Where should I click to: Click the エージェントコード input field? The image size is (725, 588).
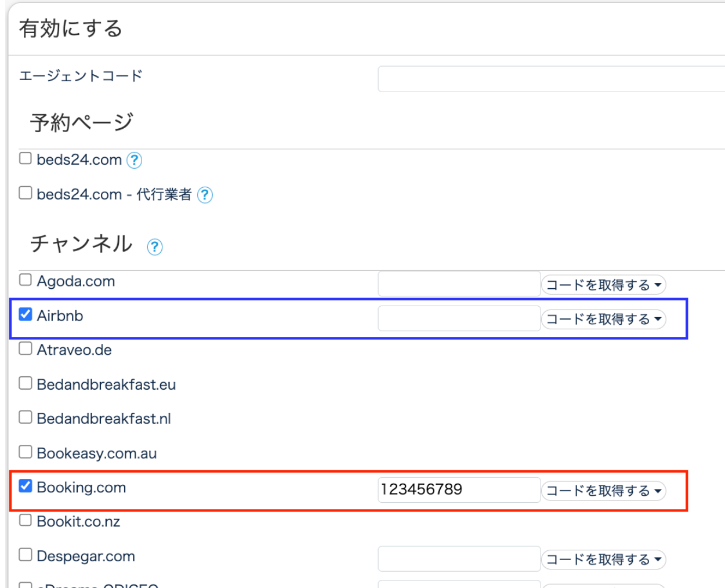(551, 79)
